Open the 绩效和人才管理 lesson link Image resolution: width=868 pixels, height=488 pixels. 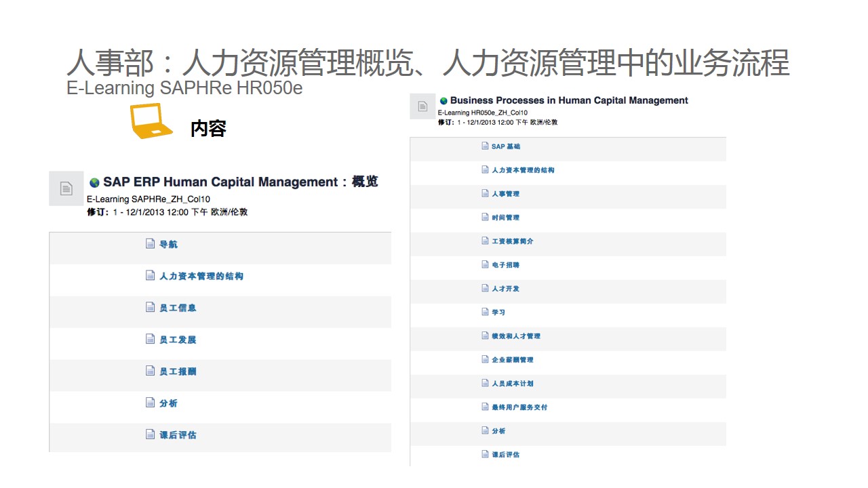pos(516,336)
